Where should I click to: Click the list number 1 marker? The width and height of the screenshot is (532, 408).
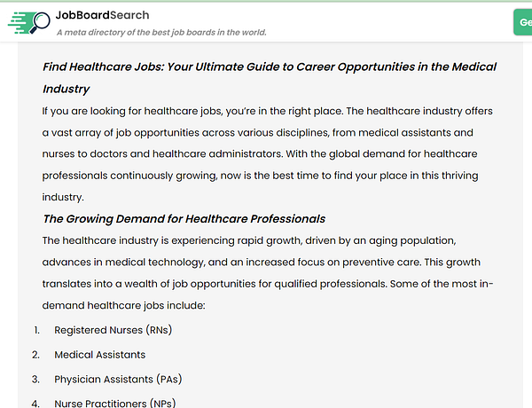click(35, 330)
